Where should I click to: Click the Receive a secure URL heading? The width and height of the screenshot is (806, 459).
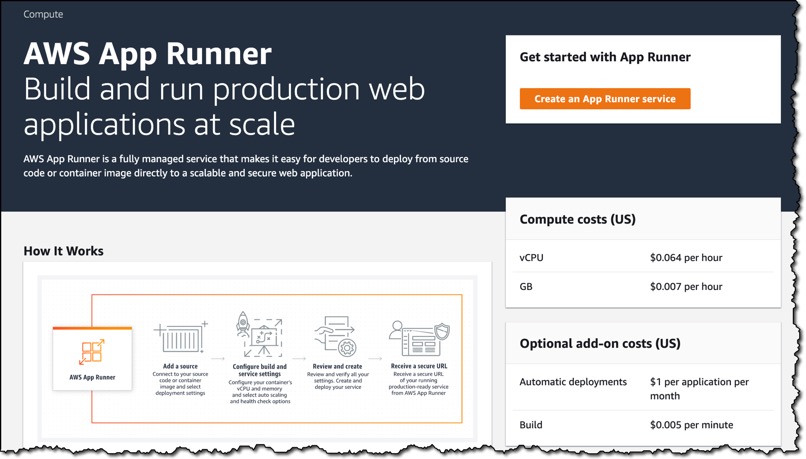[419, 366]
